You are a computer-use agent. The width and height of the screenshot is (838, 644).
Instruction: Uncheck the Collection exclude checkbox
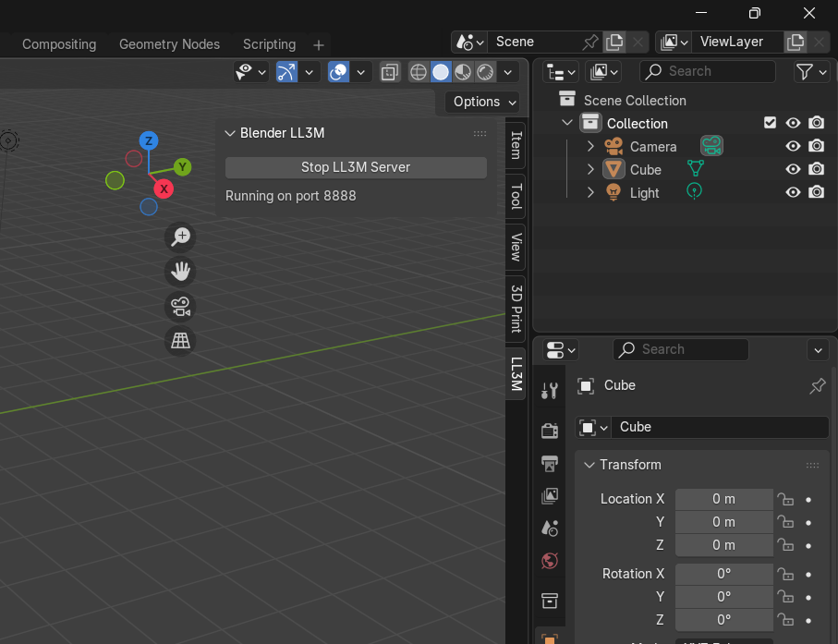point(770,123)
